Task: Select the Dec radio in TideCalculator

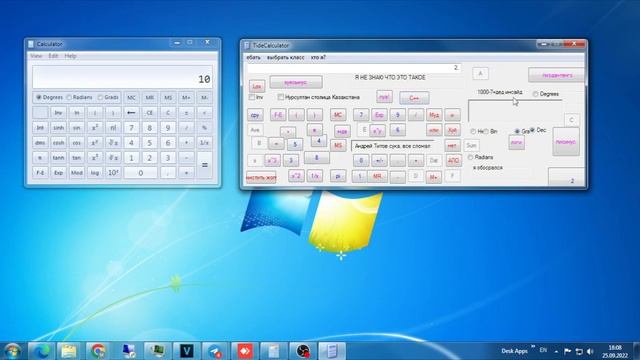Action: coord(538,130)
